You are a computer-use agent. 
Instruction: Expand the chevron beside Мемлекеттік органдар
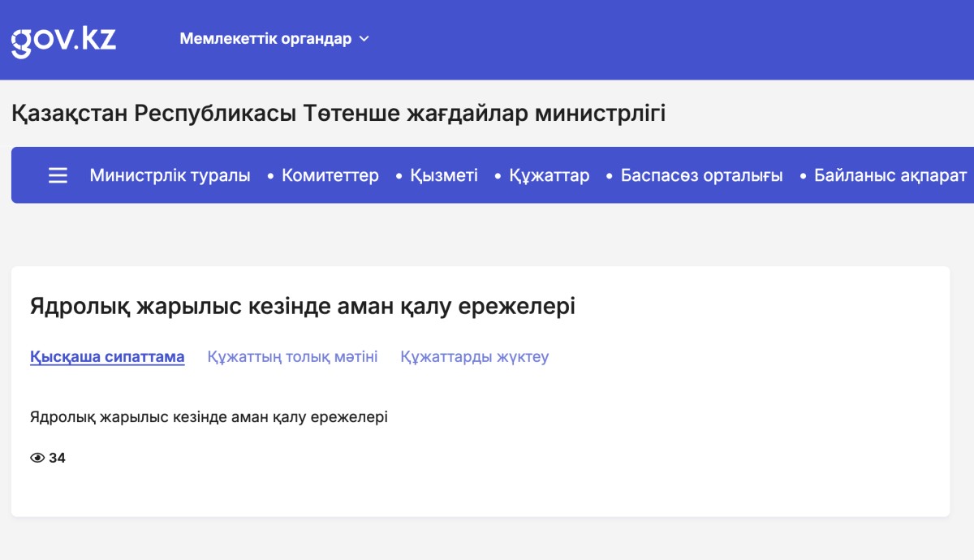click(364, 39)
